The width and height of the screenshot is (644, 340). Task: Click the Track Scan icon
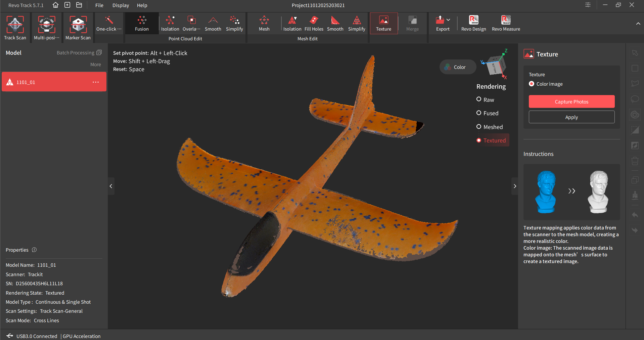pyautogui.click(x=15, y=25)
